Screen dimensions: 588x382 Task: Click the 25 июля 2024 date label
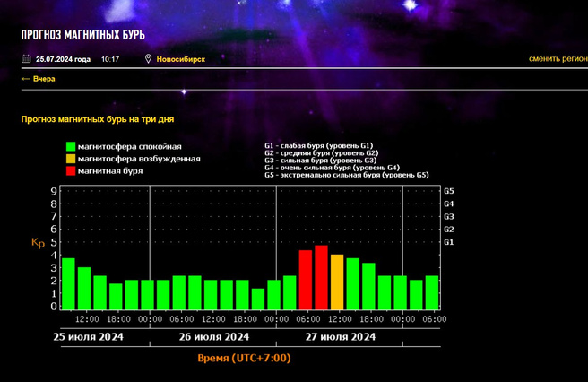click(x=88, y=336)
